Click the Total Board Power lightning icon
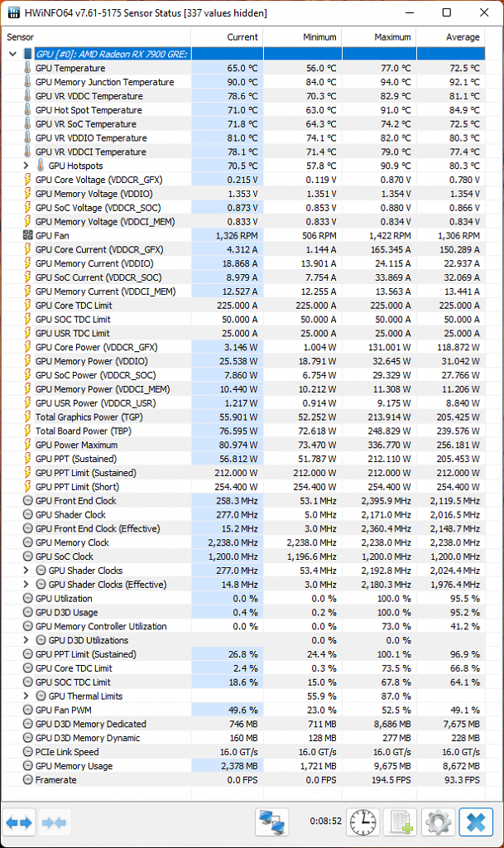Screen dimensions: 504x848 [x=27, y=431]
